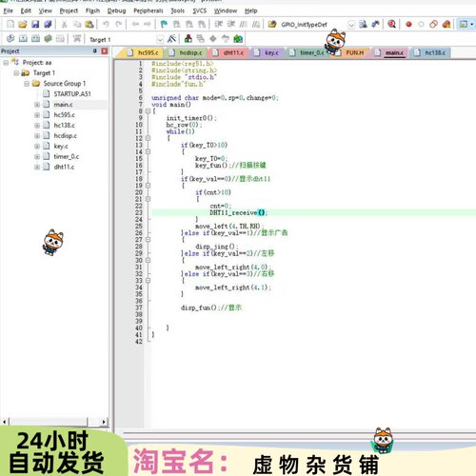Open the Debug menu
Viewport: 476px width, 476px height.
(x=116, y=10)
